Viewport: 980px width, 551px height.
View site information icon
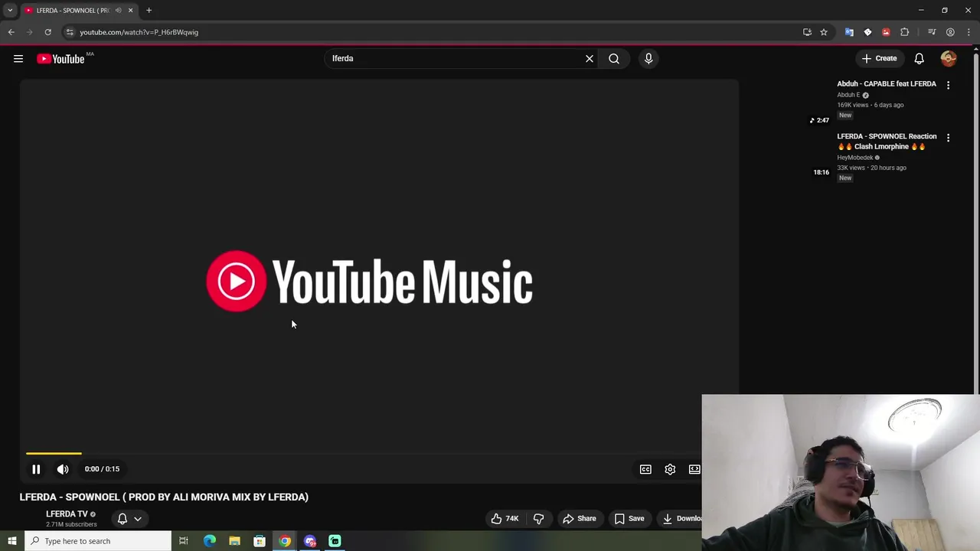click(69, 32)
